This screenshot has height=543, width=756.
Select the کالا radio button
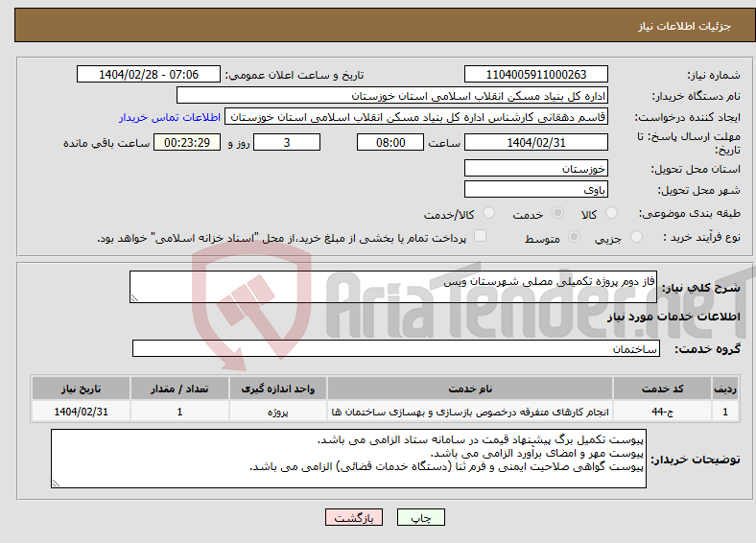click(611, 213)
